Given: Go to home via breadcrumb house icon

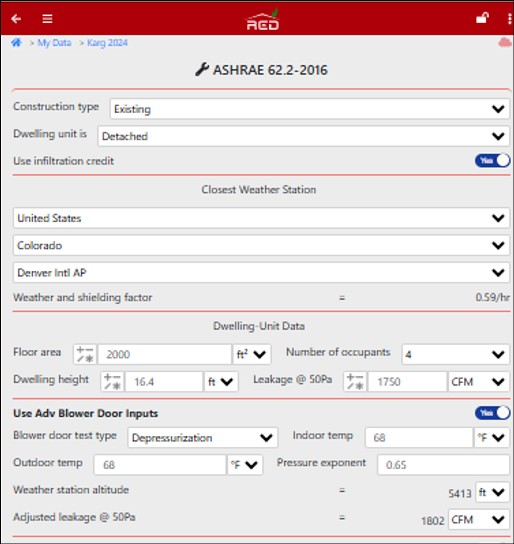Looking at the screenshot, I should [x=16, y=43].
